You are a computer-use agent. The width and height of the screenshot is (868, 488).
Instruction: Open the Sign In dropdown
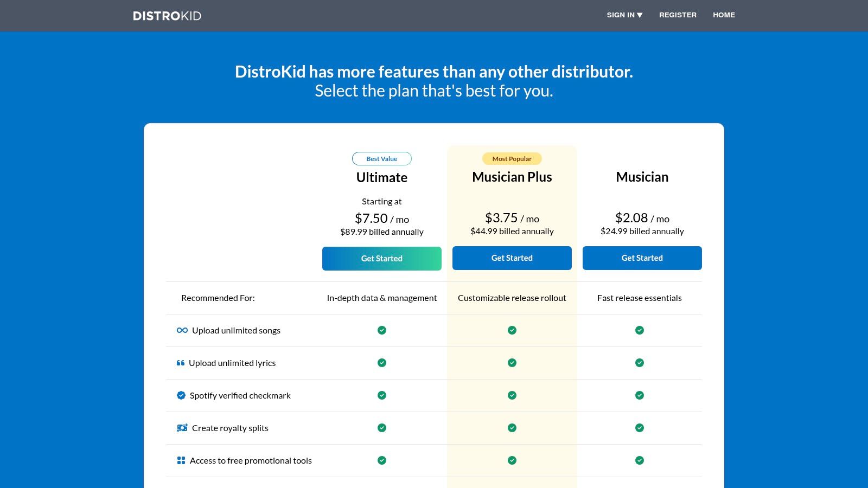click(624, 15)
